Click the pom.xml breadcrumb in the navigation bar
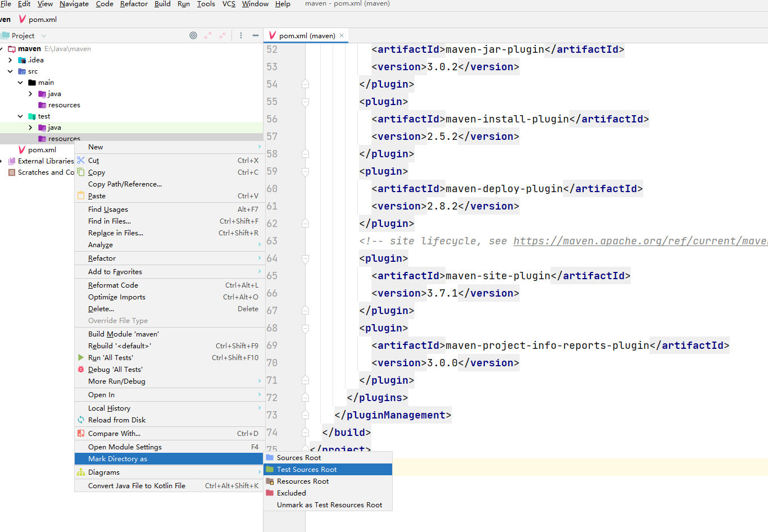This screenshot has height=532, width=768. 38,20
